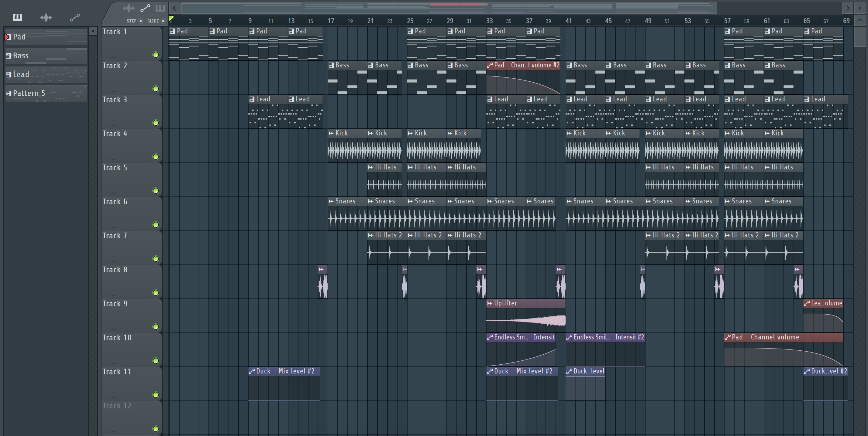Click the Bass pattern icon in picker
The image size is (868, 436).
pyautogui.click(x=9, y=56)
